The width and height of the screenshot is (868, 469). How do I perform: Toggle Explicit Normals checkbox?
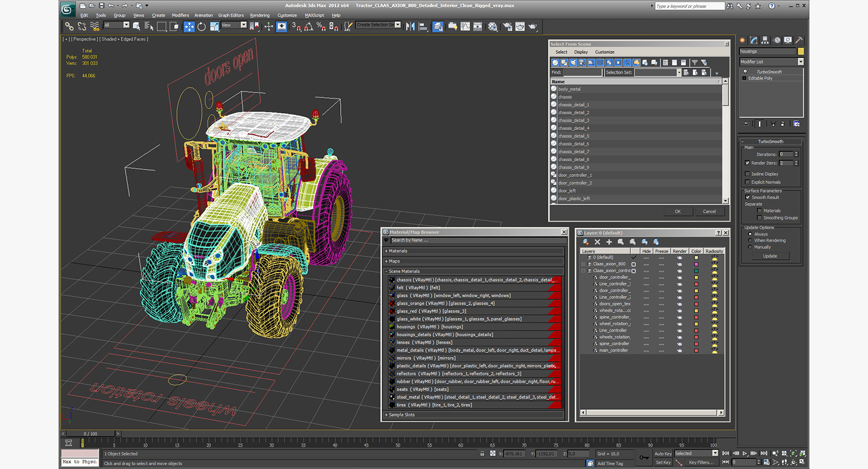click(747, 182)
